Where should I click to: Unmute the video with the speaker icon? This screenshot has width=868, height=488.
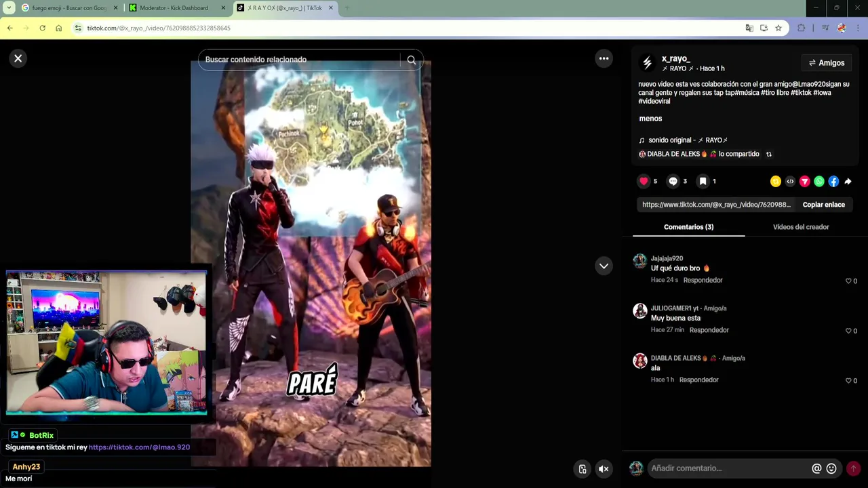pyautogui.click(x=604, y=469)
